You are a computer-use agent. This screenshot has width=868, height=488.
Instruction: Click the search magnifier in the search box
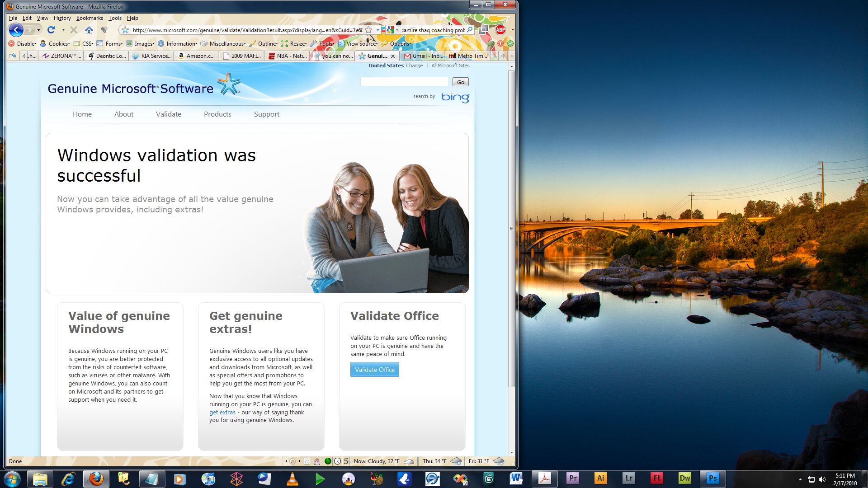(x=470, y=30)
